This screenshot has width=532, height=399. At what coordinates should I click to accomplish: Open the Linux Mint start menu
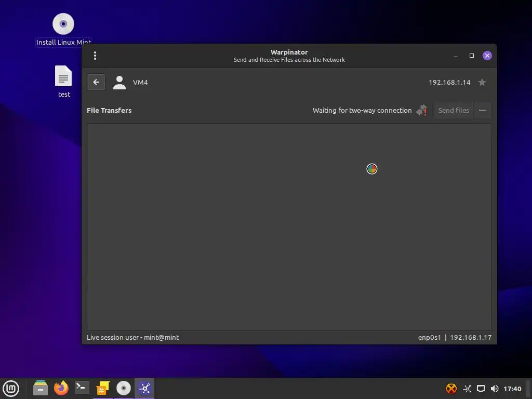click(11, 389)
